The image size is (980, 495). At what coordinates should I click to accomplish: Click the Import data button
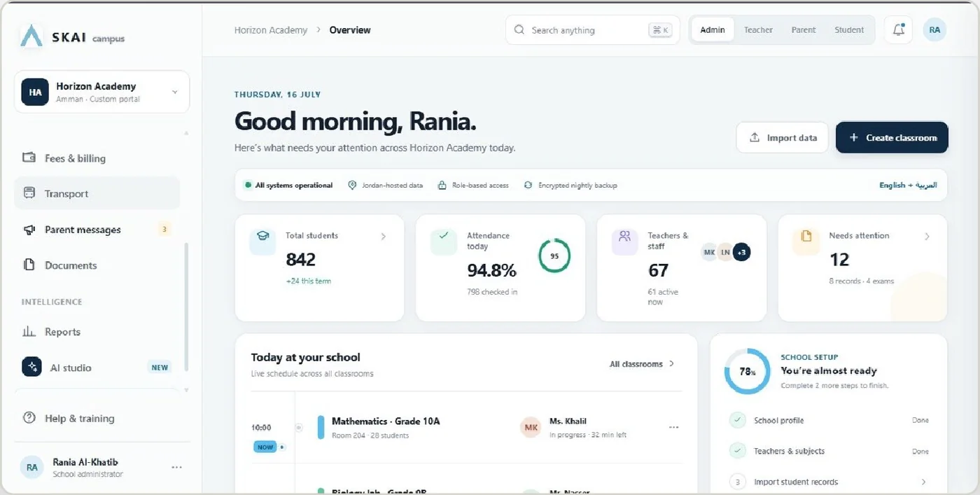(782, 137)
